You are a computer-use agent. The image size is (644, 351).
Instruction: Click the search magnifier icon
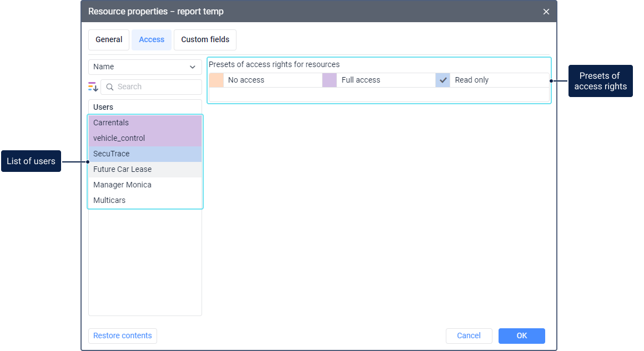pyautogui.click(x=110, y=87)
